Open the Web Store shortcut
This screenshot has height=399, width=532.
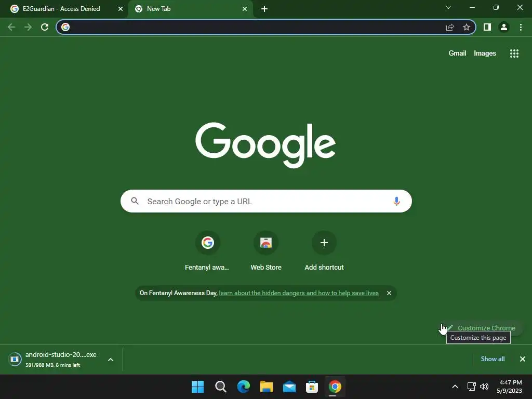[x=266, y=251]
